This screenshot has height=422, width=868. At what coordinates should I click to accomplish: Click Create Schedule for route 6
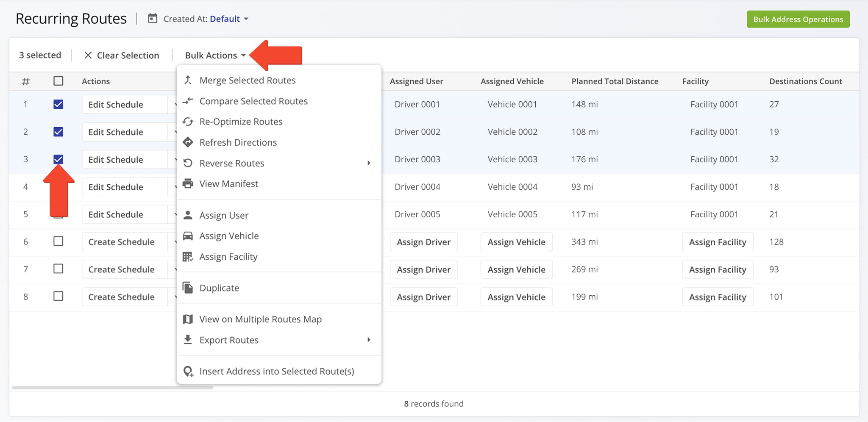[x=125, y=242]
